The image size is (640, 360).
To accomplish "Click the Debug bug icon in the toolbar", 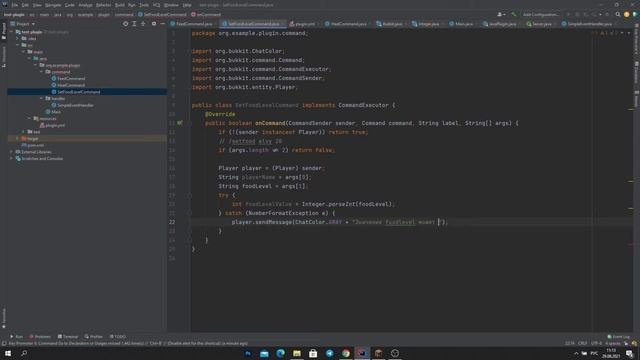I will pyautogui.click(x=577, y=14).
